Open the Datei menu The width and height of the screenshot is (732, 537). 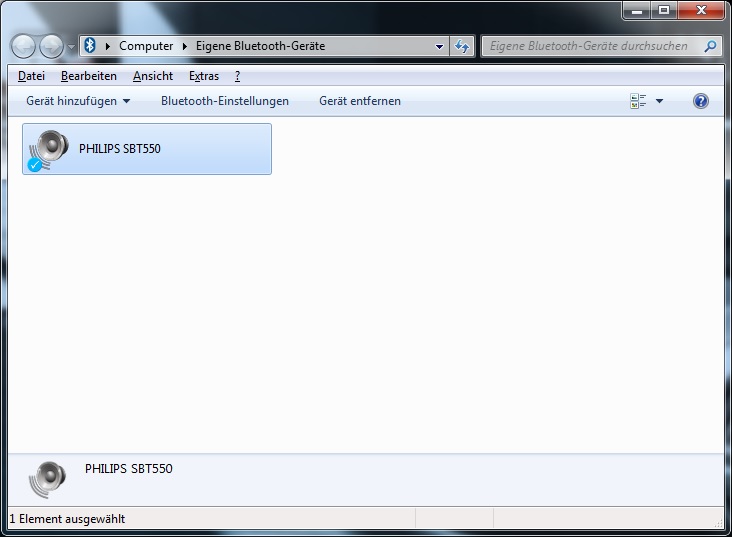tap(31, 76)
